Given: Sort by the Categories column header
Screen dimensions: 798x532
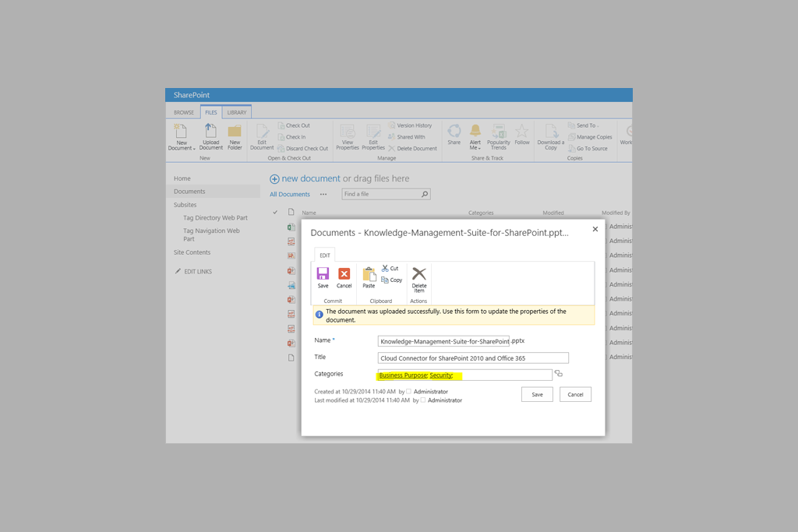Looking at the screenshot, I should pyautogui.click(x=481, y=213).
